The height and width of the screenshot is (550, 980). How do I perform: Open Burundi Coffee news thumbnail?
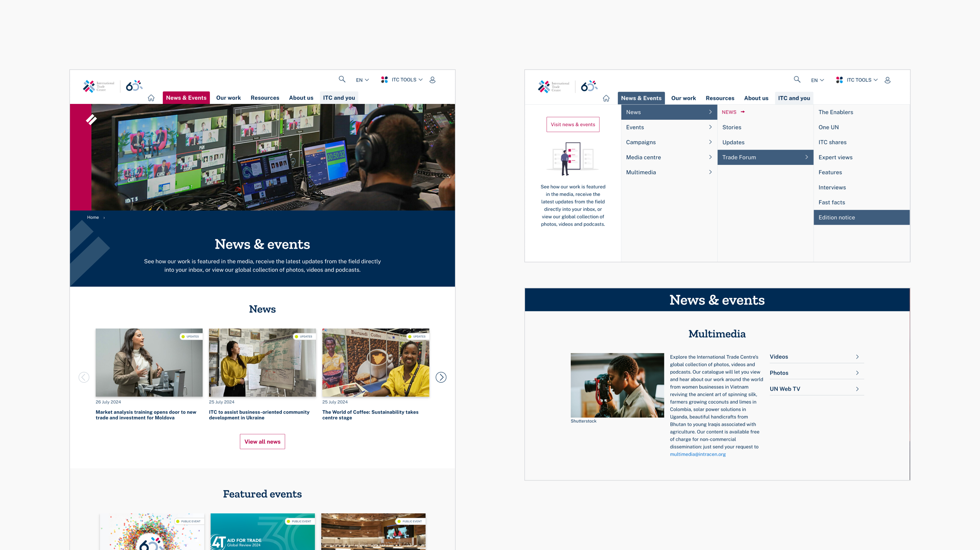tap(376, 362)
